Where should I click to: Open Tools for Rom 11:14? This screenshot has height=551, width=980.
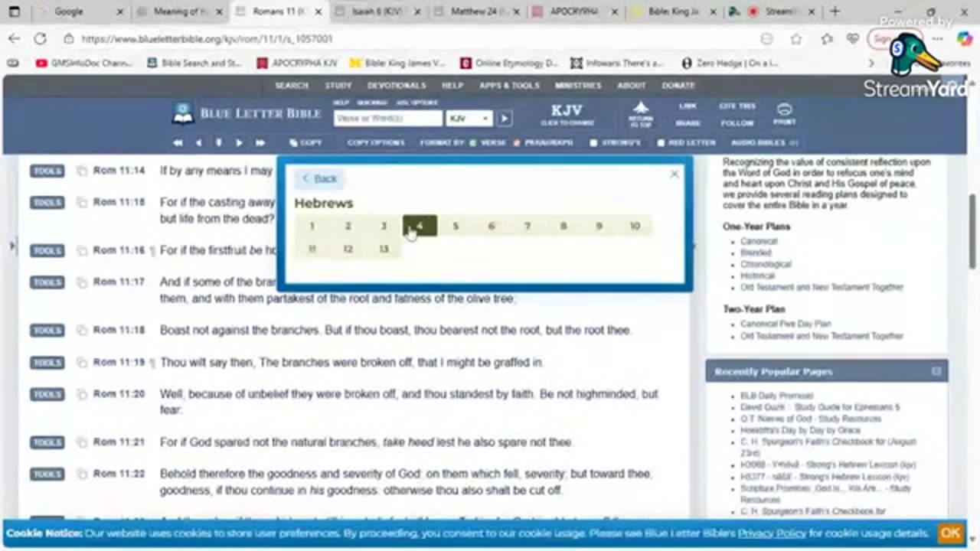(x=47, y=171)
